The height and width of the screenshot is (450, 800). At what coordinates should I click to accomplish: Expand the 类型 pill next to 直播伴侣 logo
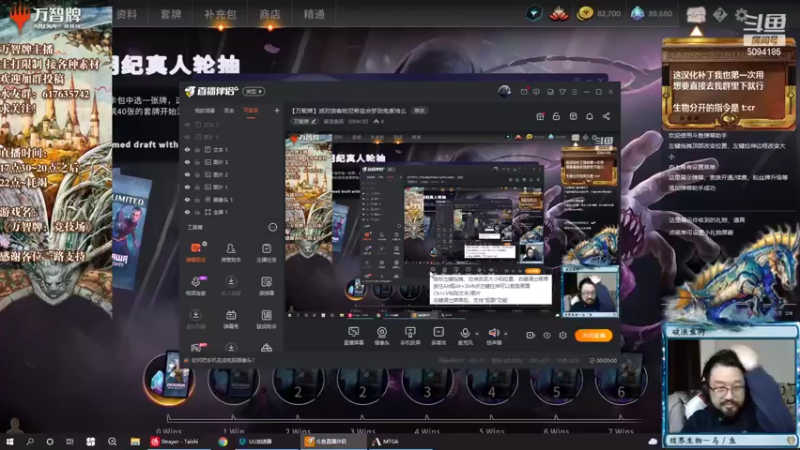coord(254,91)
